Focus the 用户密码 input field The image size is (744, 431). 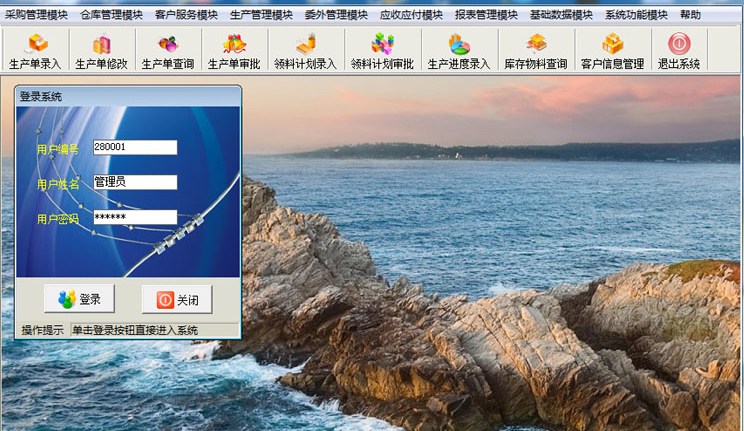pos(135,217)
